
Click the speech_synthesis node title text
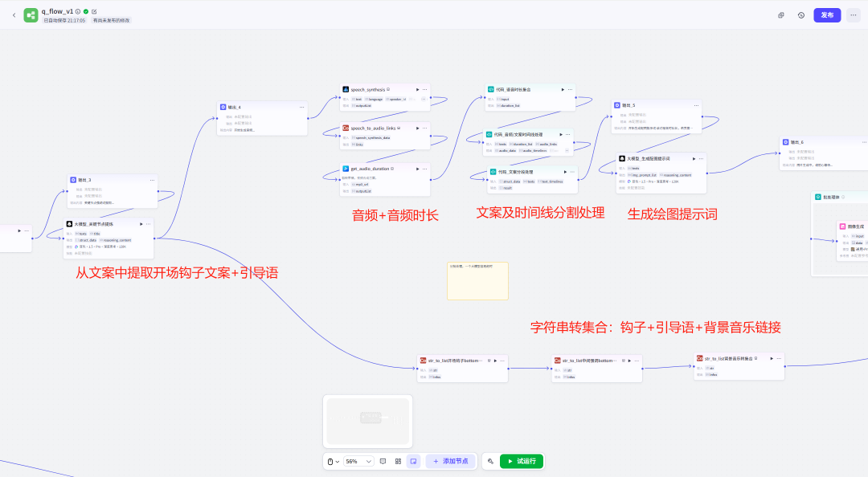(x=367, y=90)
